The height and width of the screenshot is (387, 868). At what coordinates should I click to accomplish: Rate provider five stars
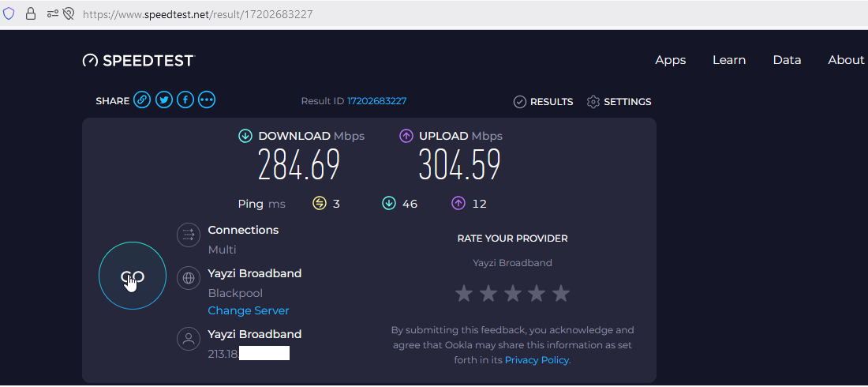pos(561,293)
